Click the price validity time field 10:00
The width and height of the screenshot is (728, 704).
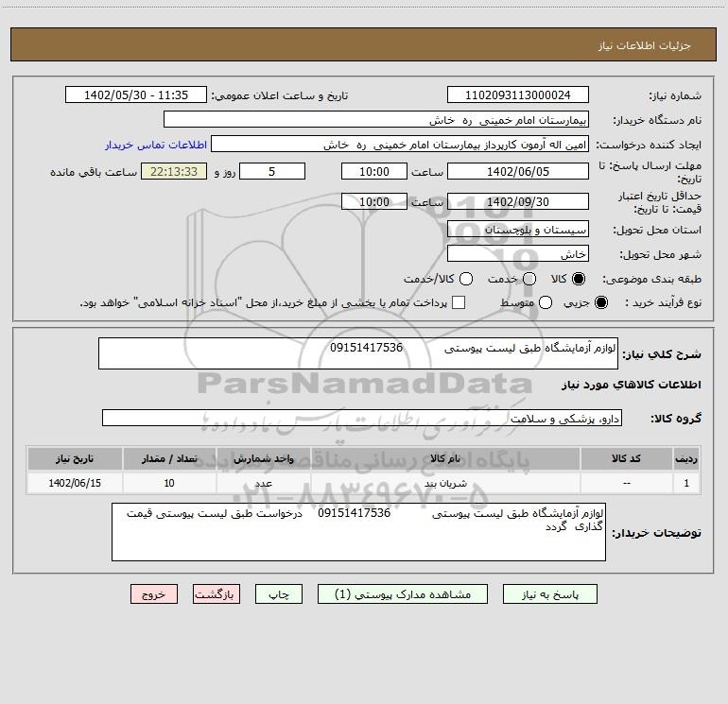tap(374, 201)
